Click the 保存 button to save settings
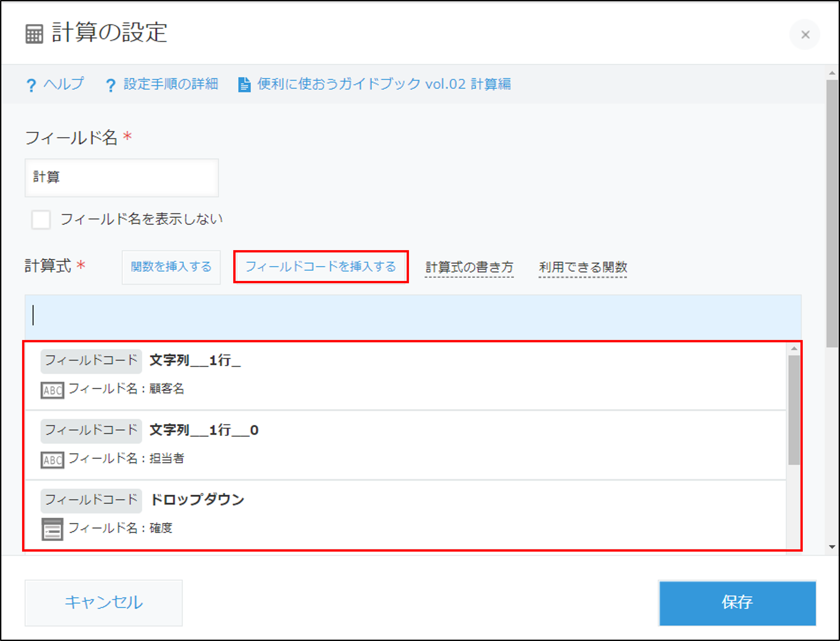 pyautogui.click(x=737, y=603)
